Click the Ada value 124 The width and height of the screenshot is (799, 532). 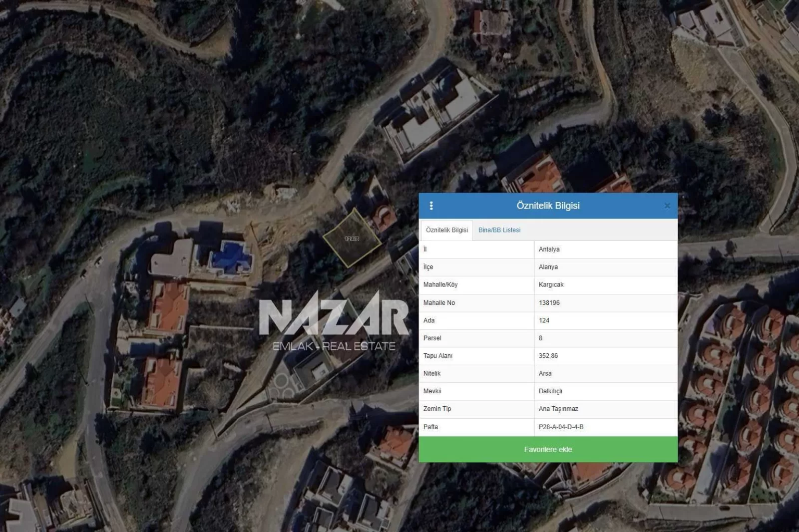click(x=544, y=320)
